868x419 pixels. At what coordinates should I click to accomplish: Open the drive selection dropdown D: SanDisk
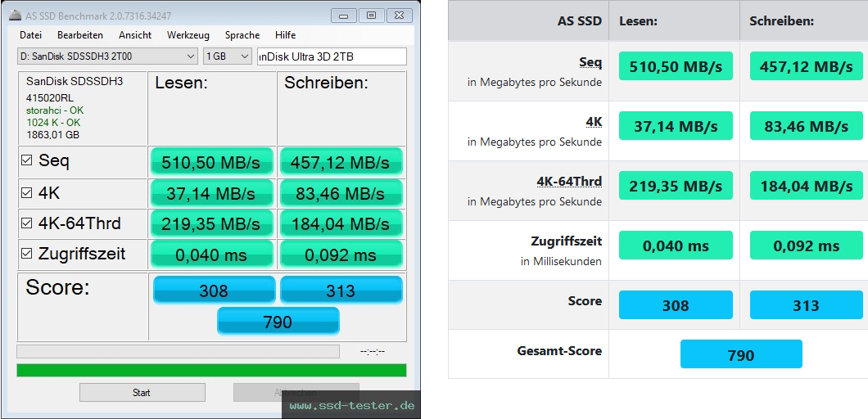(x=106, y=56)
